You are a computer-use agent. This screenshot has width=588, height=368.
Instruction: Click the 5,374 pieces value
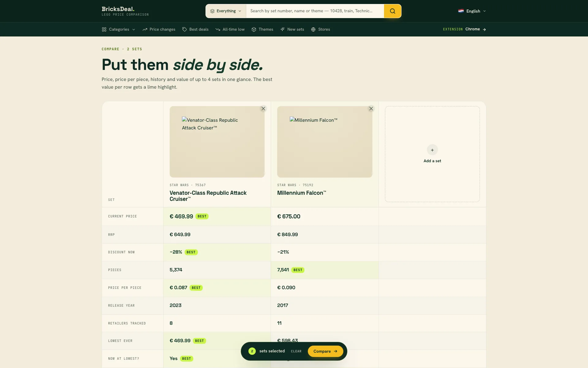(176, 270)
